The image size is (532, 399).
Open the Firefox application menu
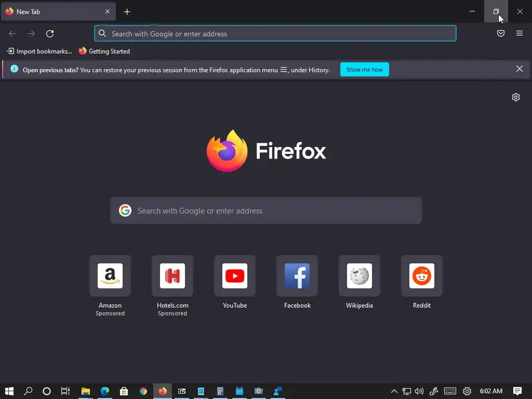pos(520,33)
